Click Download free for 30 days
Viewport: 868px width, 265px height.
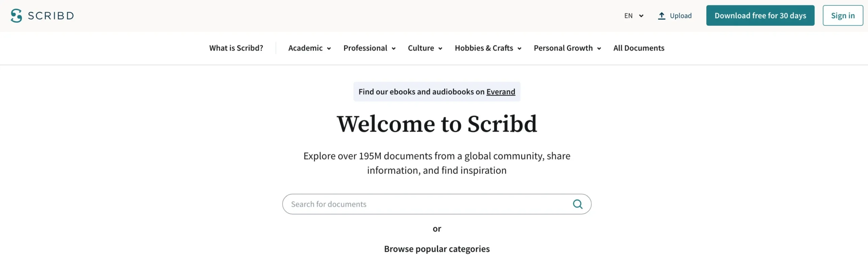click(x=760, y=15)
